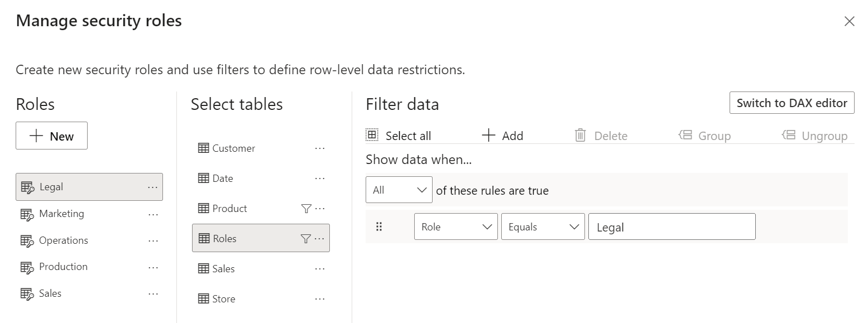This screenshot has height=323, width=868.
Task: Open the Legal role's more options ellipsis
Action: tap(153, 187)
